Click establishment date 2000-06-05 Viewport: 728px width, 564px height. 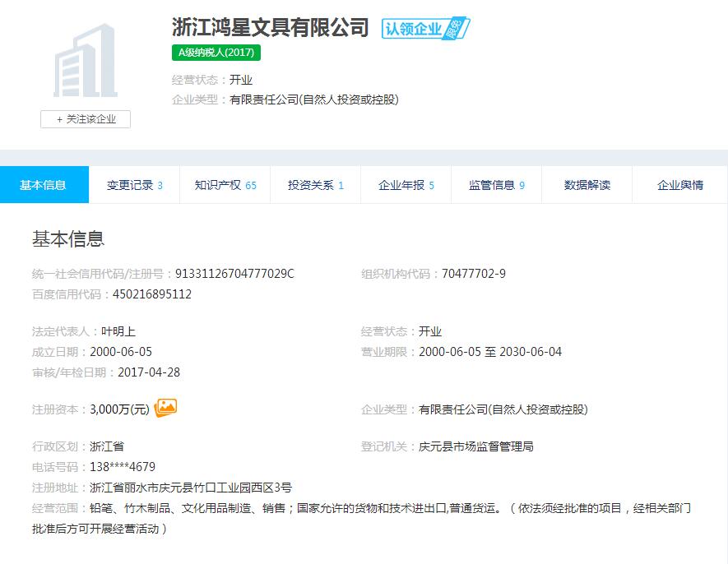tap(121, 352)
